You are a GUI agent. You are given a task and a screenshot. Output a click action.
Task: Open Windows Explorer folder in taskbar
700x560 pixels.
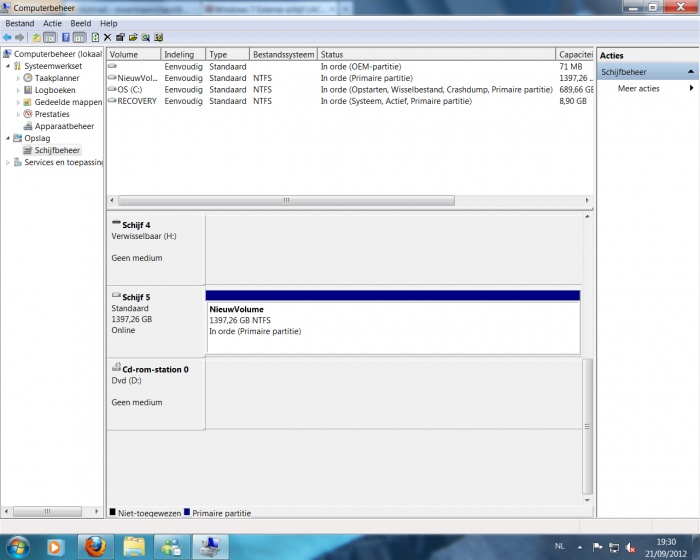[134, 547]
